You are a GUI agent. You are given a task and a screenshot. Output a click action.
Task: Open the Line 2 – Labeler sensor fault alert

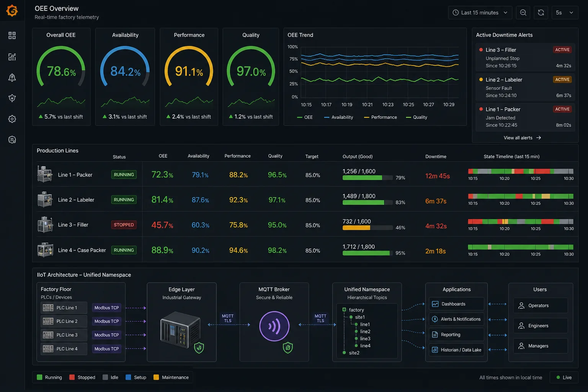525,87
